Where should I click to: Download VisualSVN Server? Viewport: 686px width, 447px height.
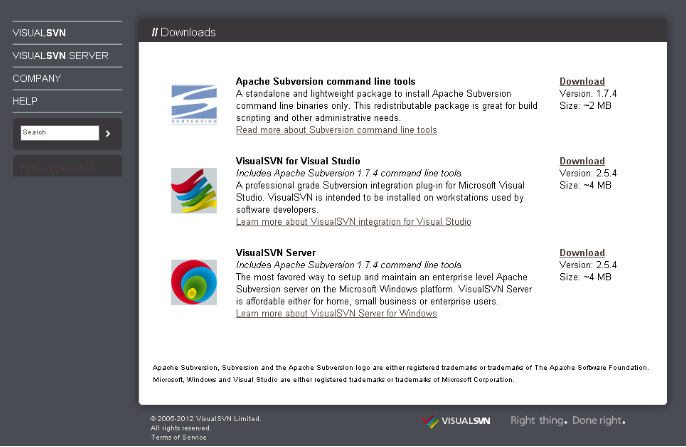click(x=581, y=253)
